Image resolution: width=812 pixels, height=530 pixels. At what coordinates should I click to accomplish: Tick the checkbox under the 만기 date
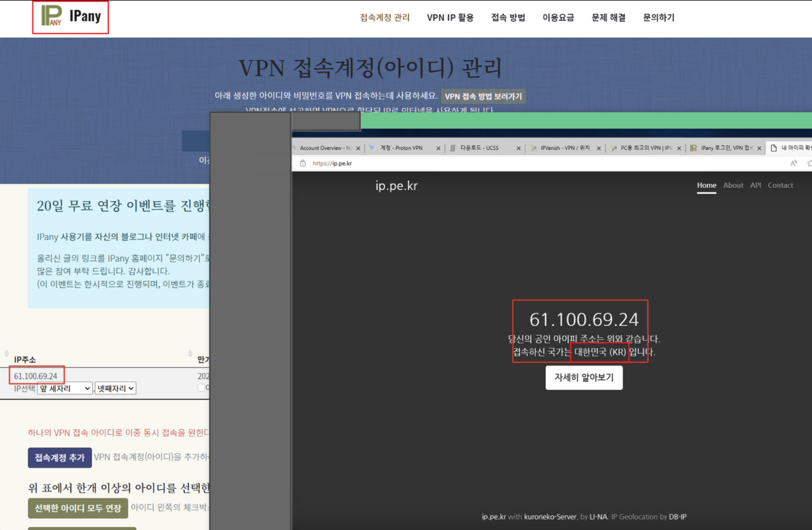click(x=201, y=388)
